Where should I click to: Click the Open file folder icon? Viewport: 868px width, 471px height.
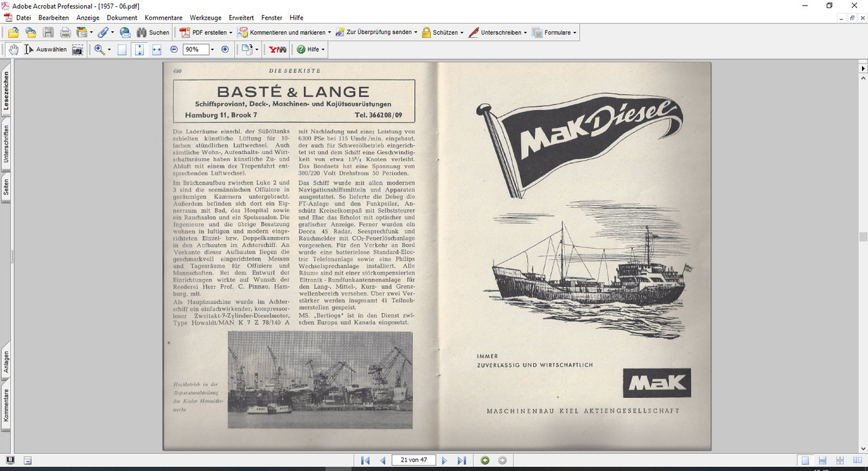(13, 32)
